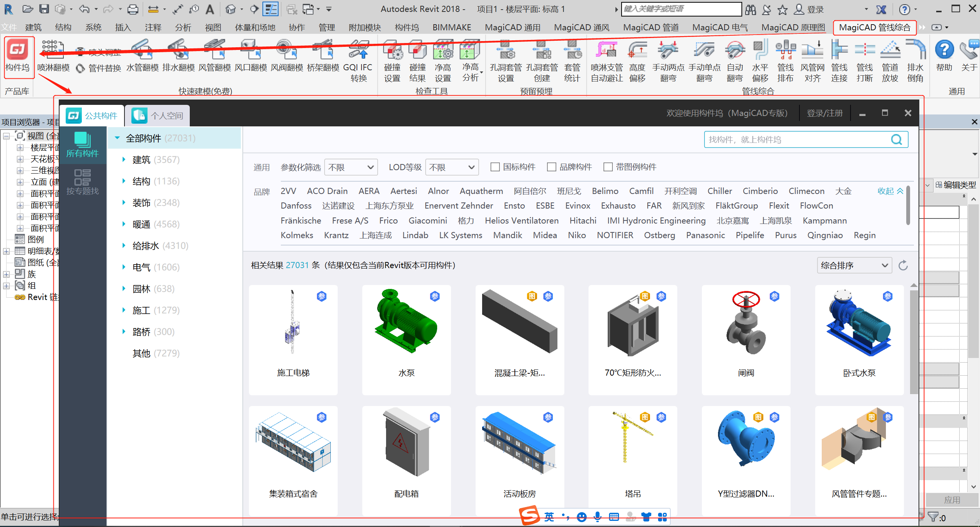Click the brand list scrollbar

pyautogui.click(x=908, y=205)
